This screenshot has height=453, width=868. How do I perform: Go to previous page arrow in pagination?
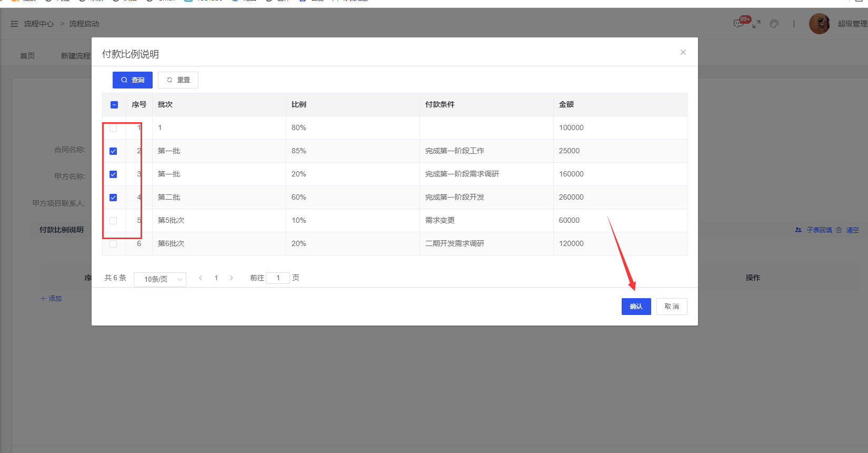pyautogui.click(x=201, y=278)
